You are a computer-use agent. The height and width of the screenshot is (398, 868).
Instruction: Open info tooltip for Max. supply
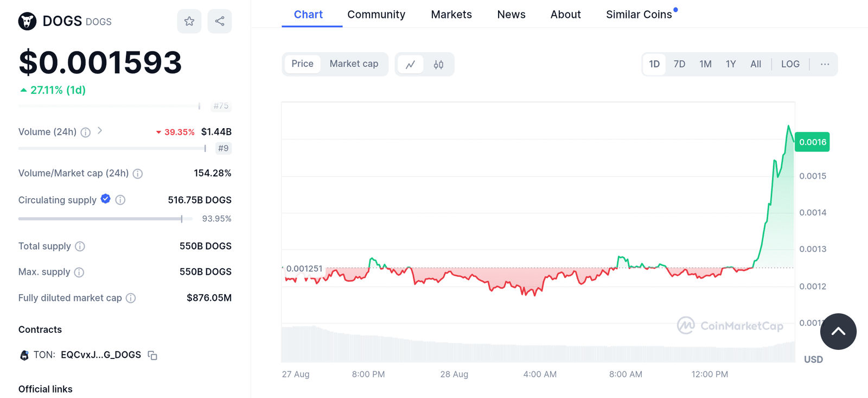pyautogui.click(x=79, y=272)
